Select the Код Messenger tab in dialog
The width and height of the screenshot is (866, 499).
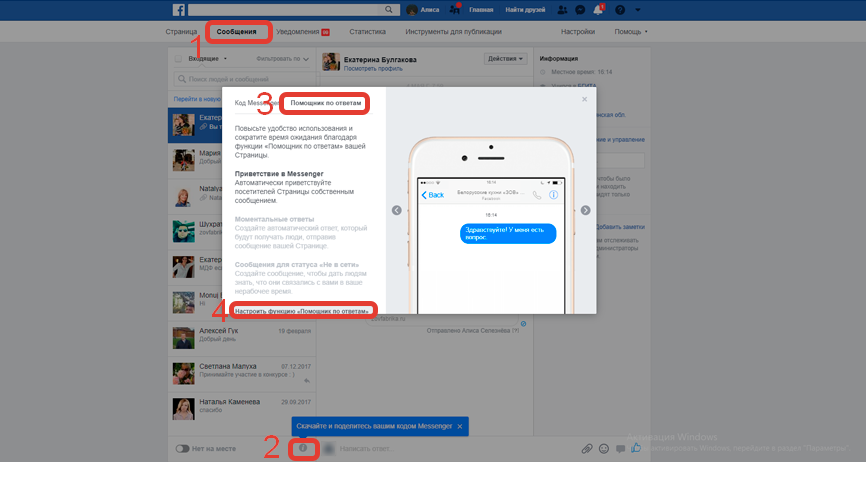[x=256, y=103]
